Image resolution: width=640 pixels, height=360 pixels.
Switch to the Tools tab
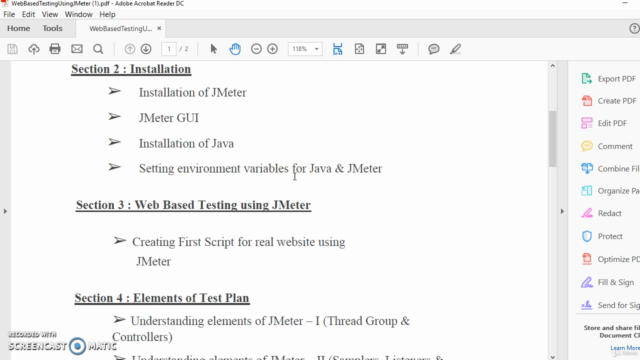52,29
